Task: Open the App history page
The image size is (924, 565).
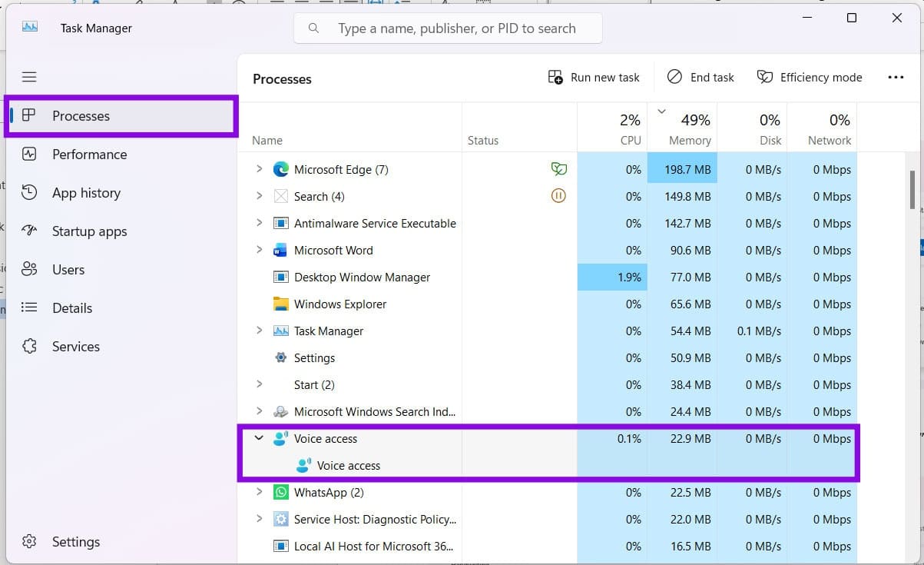Action: pos(121,193)
